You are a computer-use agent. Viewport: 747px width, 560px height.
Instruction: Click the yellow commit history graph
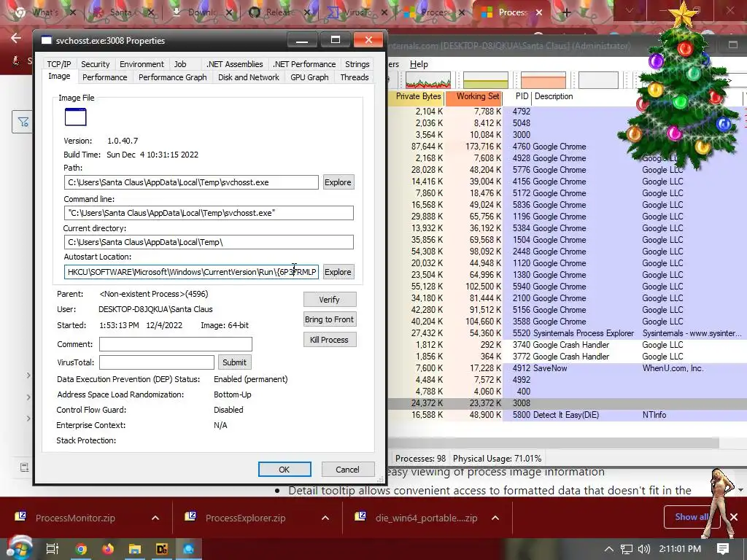tap(485, 80)
